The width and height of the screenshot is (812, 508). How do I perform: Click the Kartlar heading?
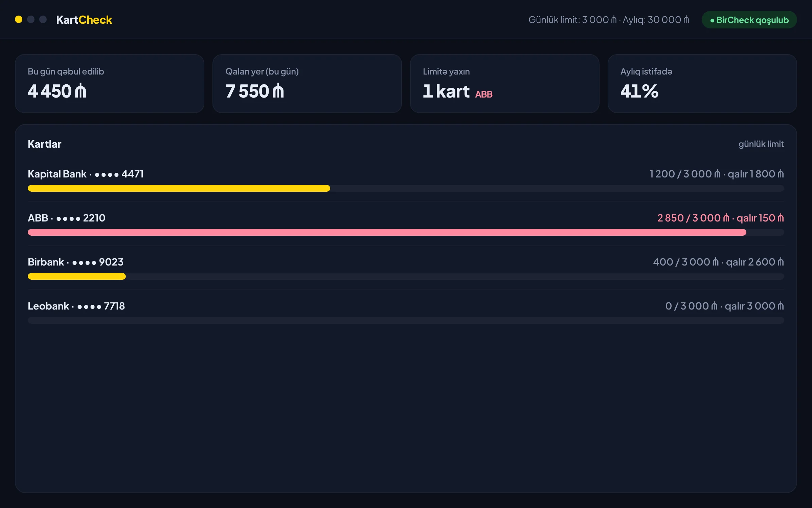click(x=45, y=144)
